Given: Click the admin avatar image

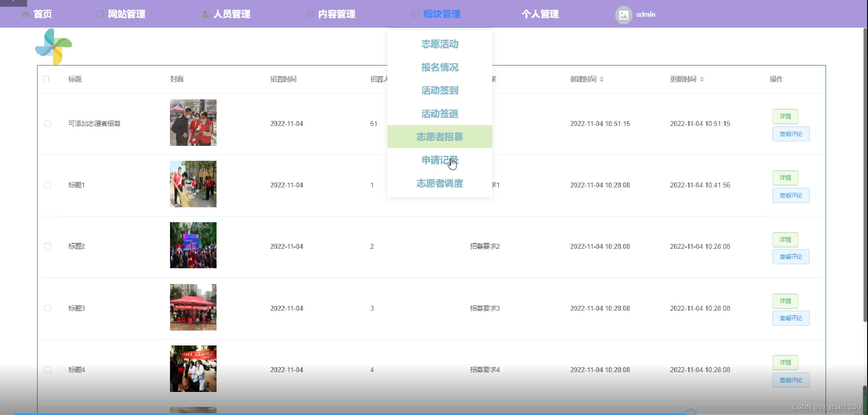Looking at the screenshot, I should tap(623, 15).
